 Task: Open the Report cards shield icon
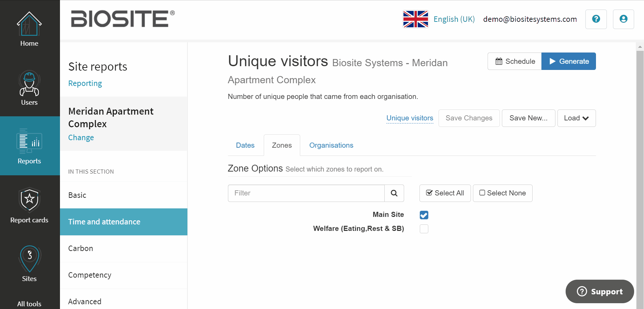point(29,200)
